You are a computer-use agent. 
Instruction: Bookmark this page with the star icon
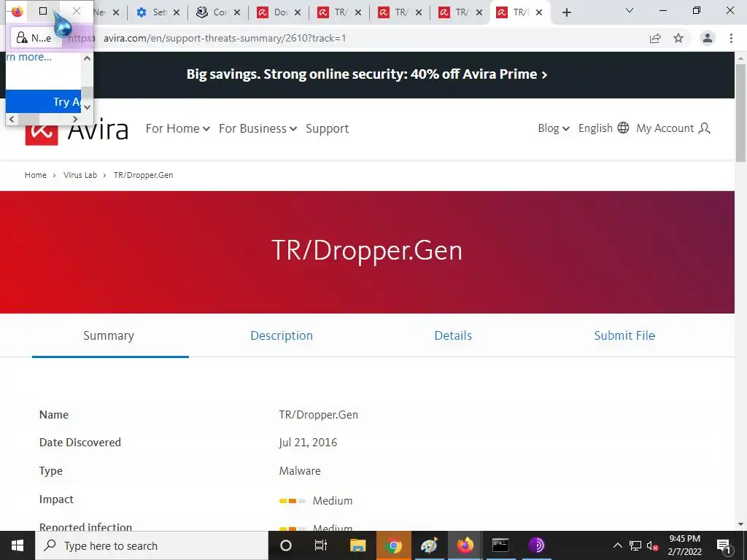point(678,38)
